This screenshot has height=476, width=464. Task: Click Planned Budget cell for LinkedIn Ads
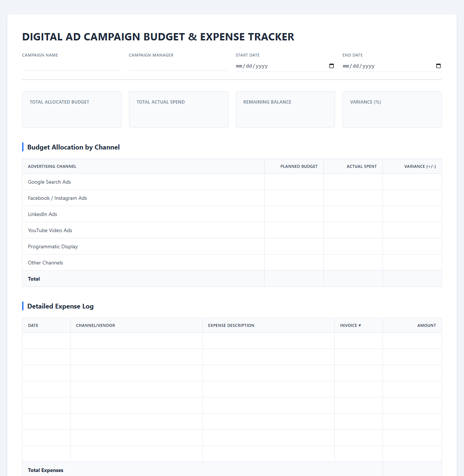(x=294, y=214)
